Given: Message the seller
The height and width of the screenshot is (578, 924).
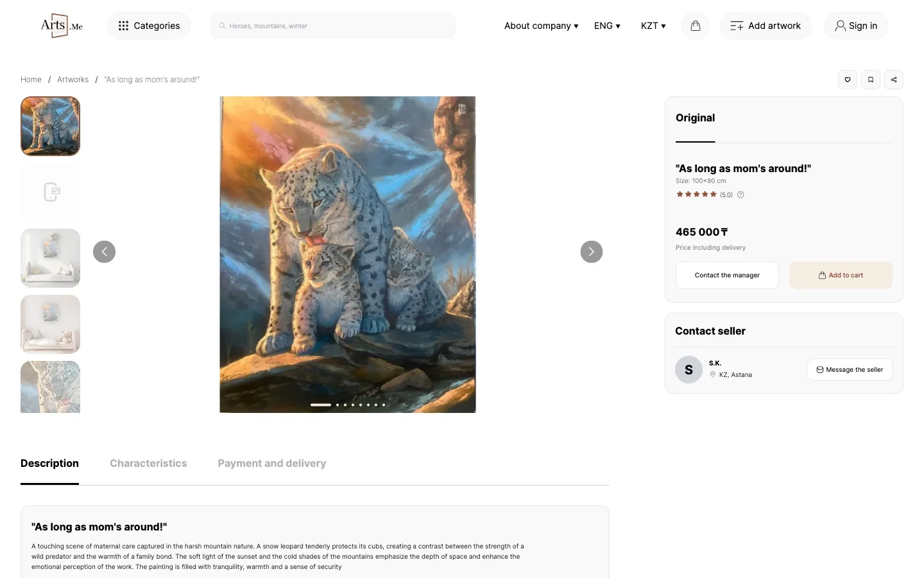Looking at the screenshot, I should click(850, 370).
